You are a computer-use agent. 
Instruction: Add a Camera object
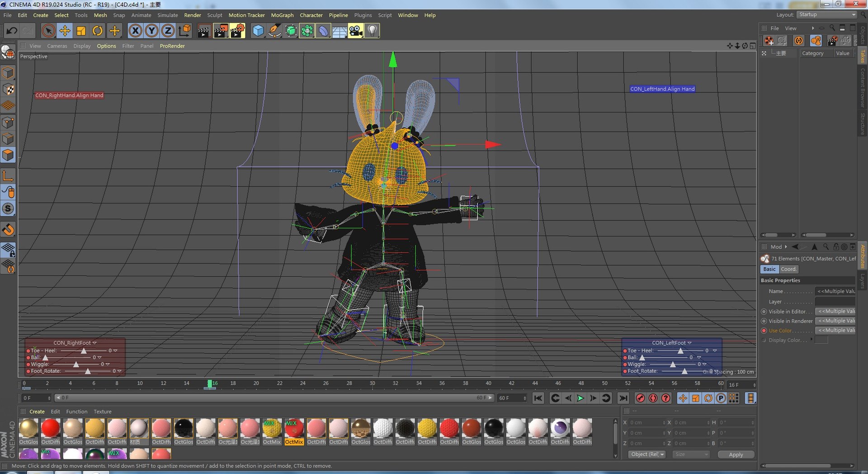[x=356, y=31]
